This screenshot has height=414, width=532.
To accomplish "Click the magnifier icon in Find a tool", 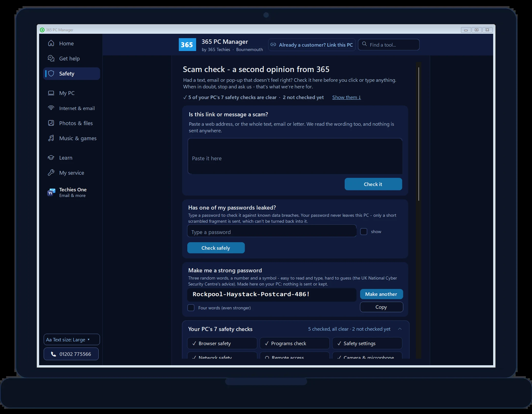I will [x=364, y=44].
